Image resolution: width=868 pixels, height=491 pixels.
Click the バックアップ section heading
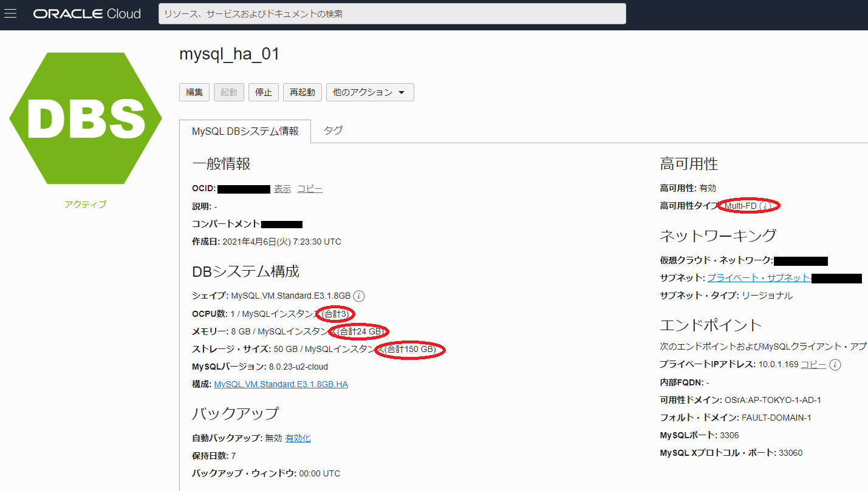(x=236, y=413)
